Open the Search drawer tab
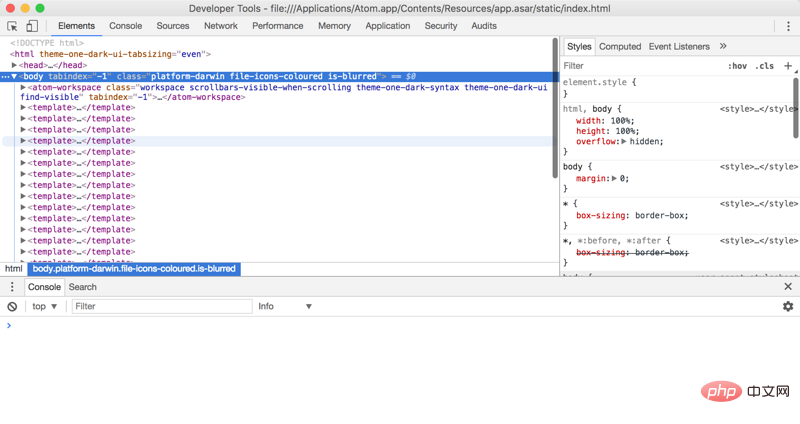Viewport: 800px width, 424px height. click(x=83, y=287)
